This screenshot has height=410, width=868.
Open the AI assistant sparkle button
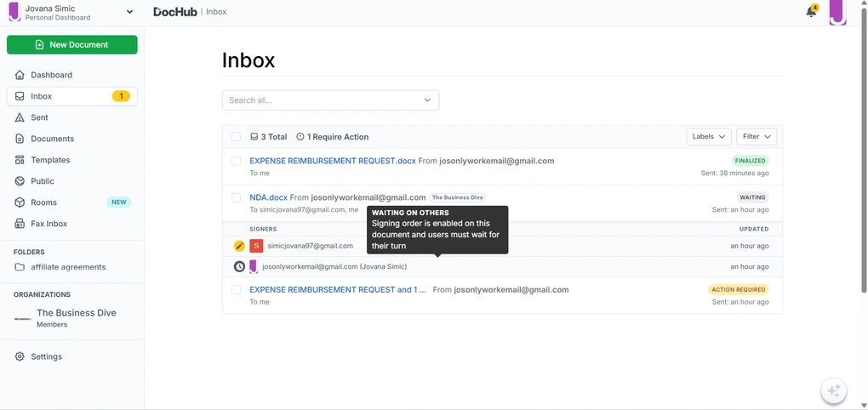click(834, 391)
